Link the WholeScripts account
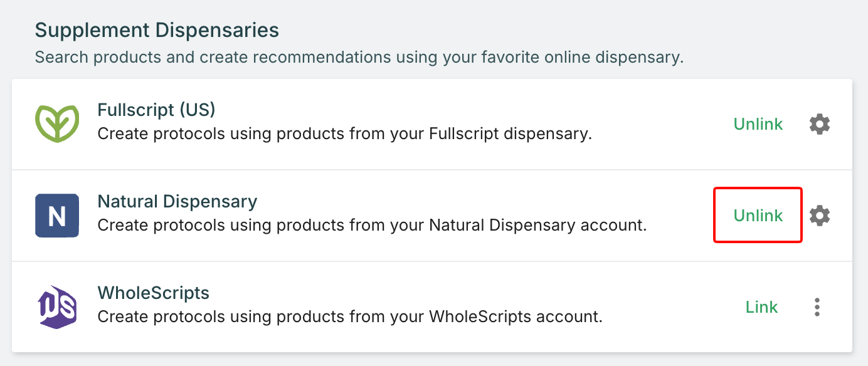The width and height of the screenshot is (868, 366). 761,307
